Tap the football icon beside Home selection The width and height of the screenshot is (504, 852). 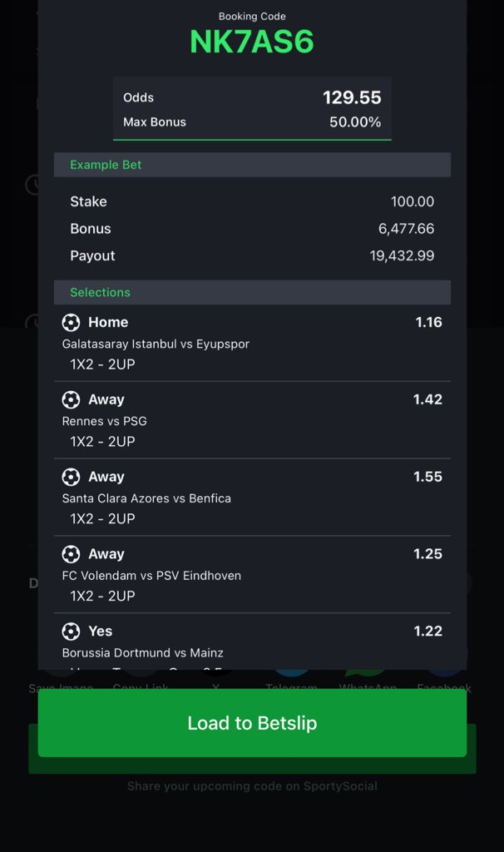71,322
